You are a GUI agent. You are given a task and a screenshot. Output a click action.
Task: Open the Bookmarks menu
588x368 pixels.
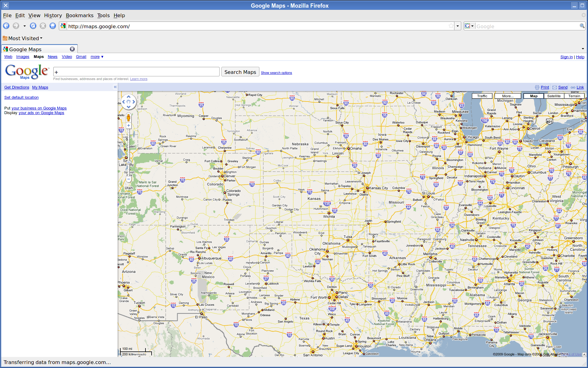pyautogui.click(x=80, y=15)
